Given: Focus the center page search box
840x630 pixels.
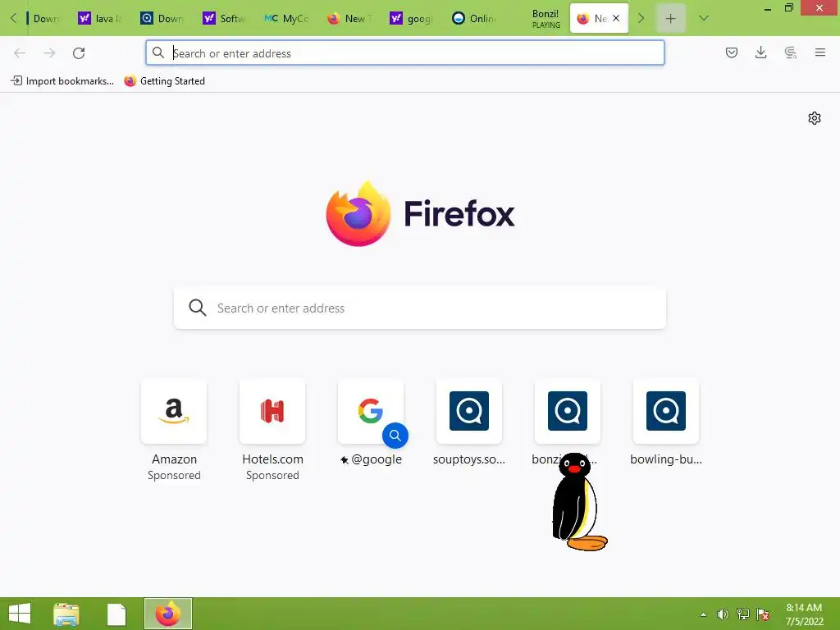Looking at the screenshot, I should (x=420, y=308).
